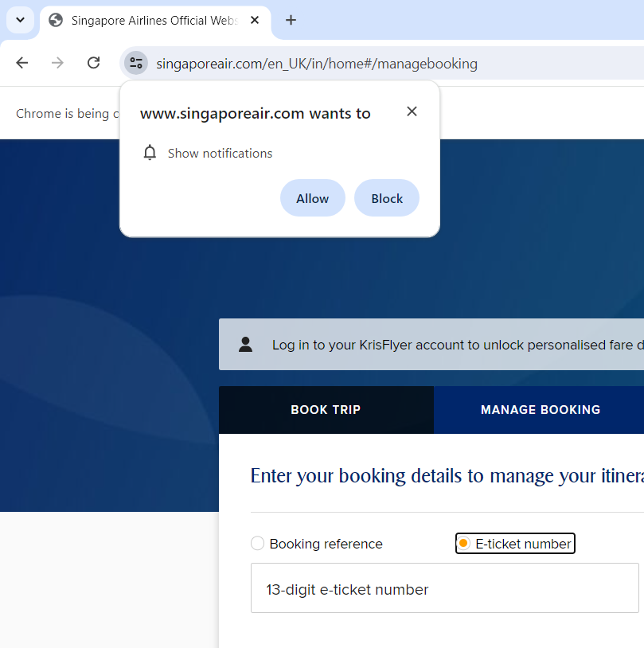Reload the Singapore Airlines page
Image resolution: width=644 pixels, height=648 pixels.
pyautogui.click(x=93, y=63)
